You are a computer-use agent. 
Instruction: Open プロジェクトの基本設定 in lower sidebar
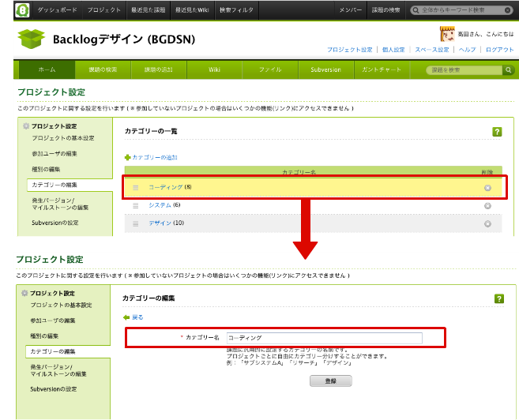coord(61,305)
